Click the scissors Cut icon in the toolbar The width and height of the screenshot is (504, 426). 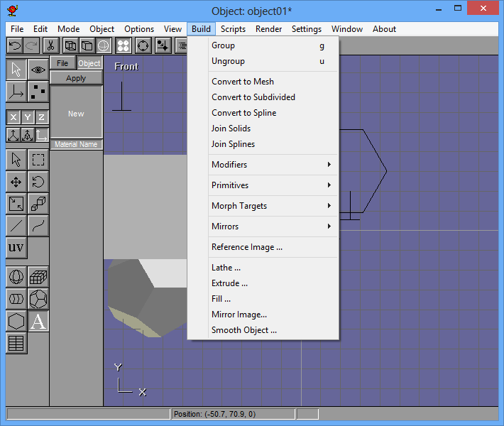tap(51, 45)
